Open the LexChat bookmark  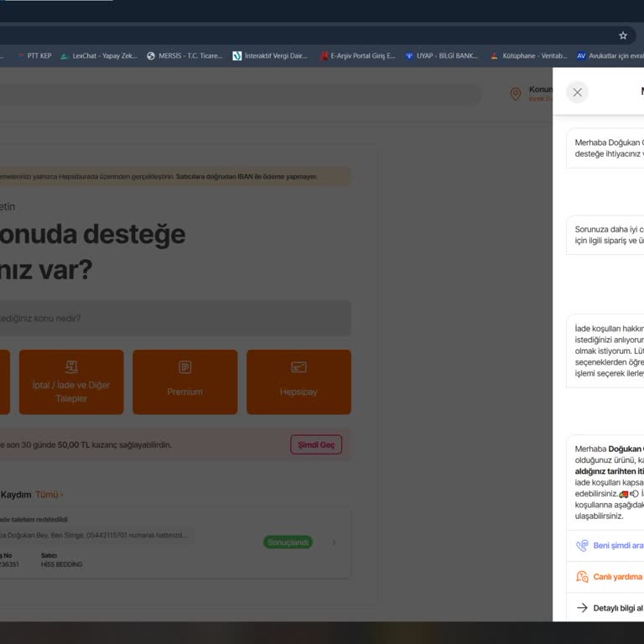(98, 56)
